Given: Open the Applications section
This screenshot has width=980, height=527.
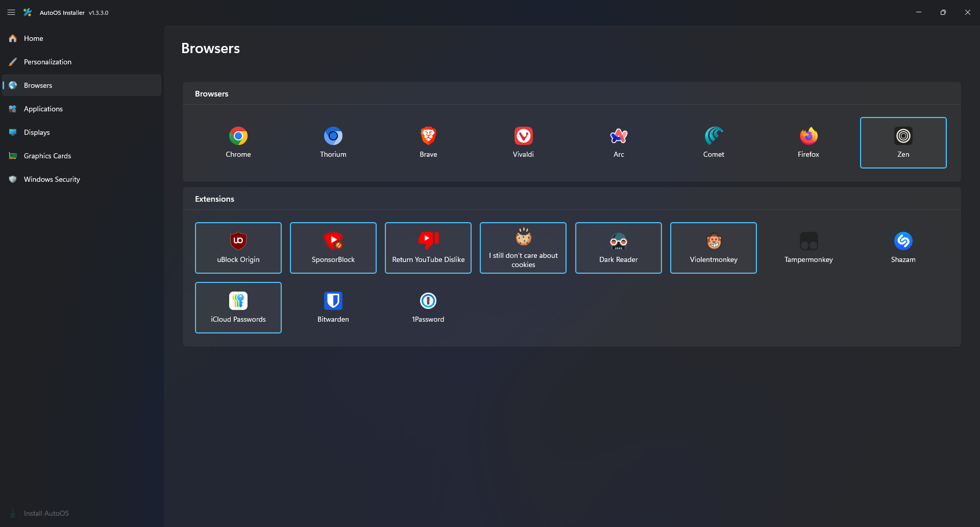Looking at the screenshot, I should (82, 109).
